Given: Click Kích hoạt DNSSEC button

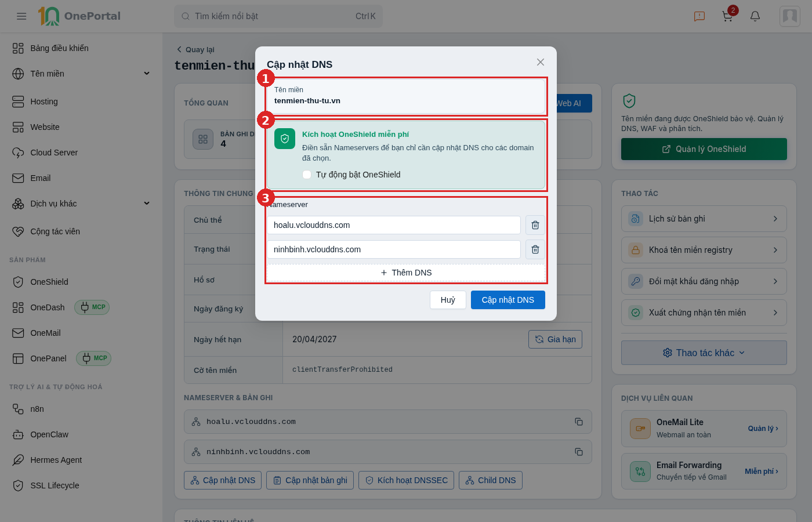Looking at the screenshot, I should (x=407, y=480).
